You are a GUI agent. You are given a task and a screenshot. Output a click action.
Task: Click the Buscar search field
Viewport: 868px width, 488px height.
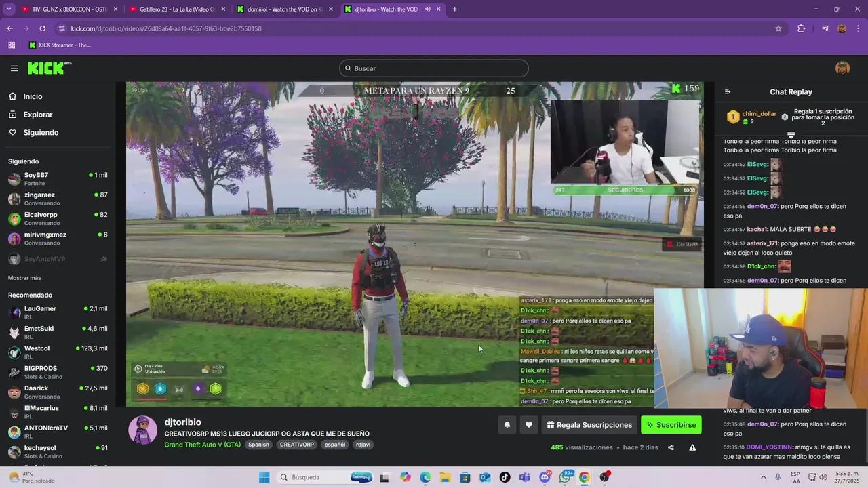click(x=434, y=68)
